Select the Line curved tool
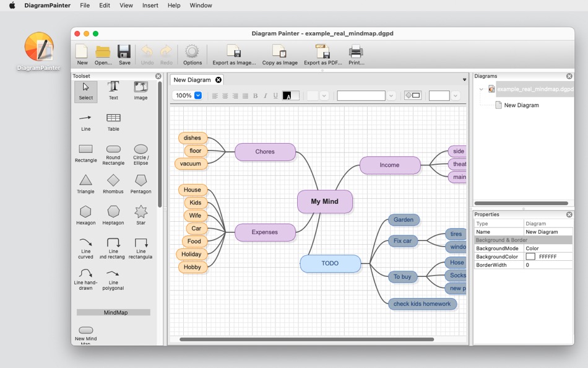588x368 pixels. (86, 248)
